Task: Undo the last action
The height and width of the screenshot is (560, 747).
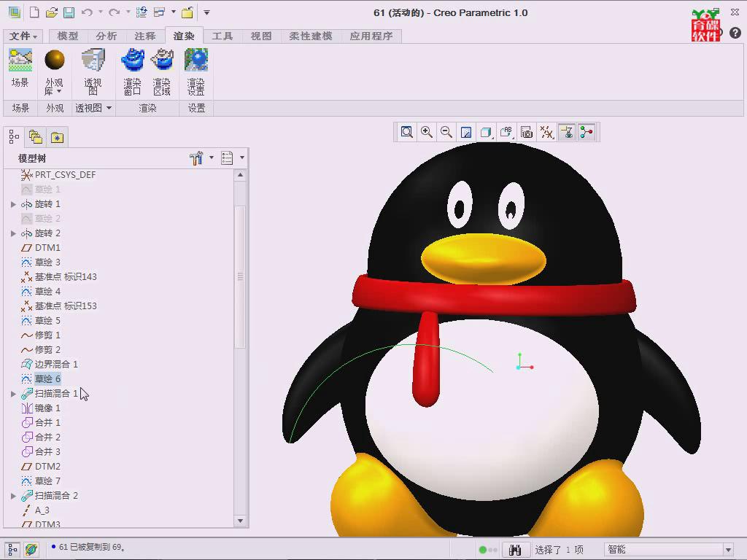Action: point(87,12)
